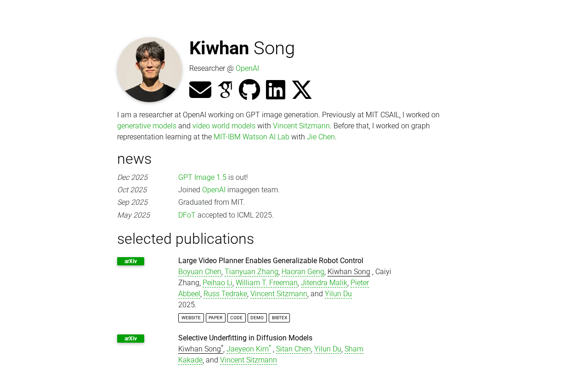588x368 pixels.
Task: Visit the MIT-IBM Watson AI Lab link
Action: point(251,137)
